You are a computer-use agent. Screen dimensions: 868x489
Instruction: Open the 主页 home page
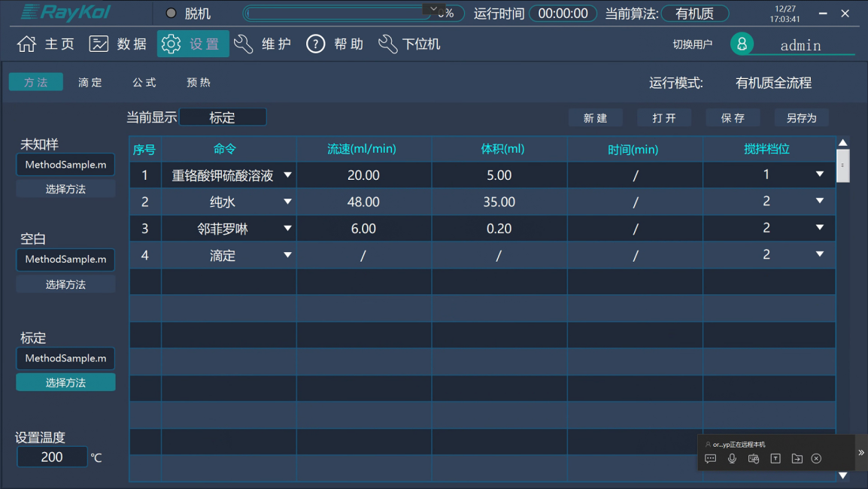(x=26, y=44)
